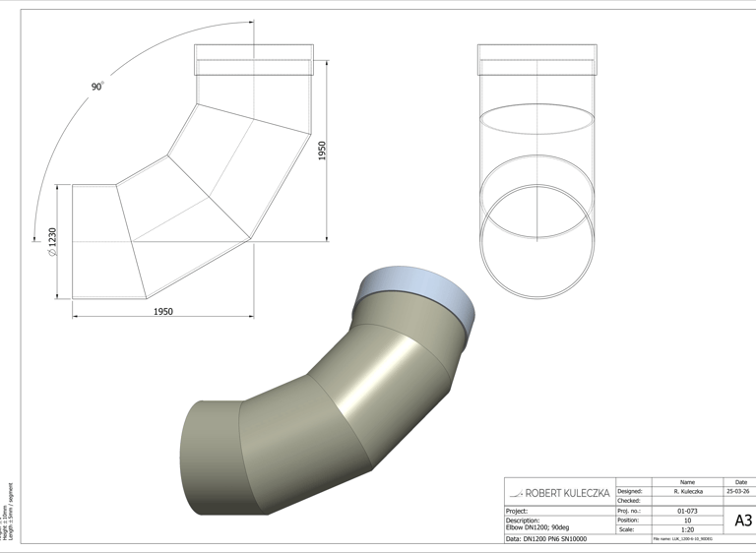Click the Length ±5mm / segment tolerance note
Screen dimensions: 756x553
pyautogui.click(x=12, y=512)
